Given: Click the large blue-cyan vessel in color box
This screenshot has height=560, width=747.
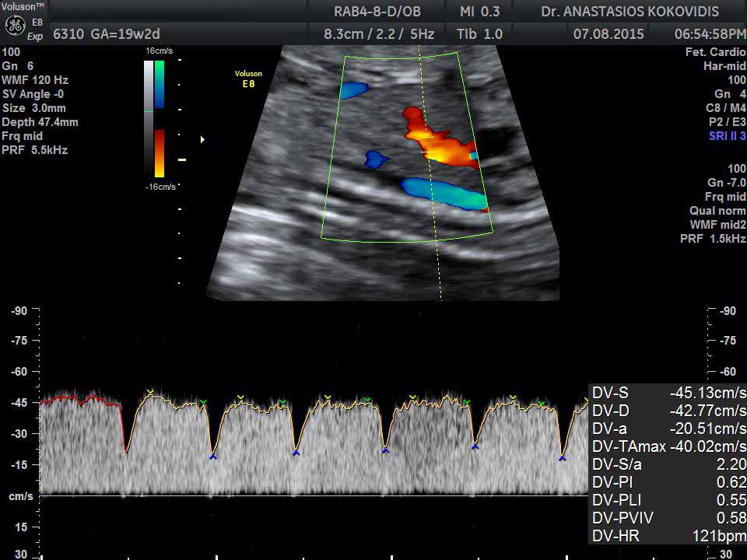Looking at the screenshot, I should point(444,194).
